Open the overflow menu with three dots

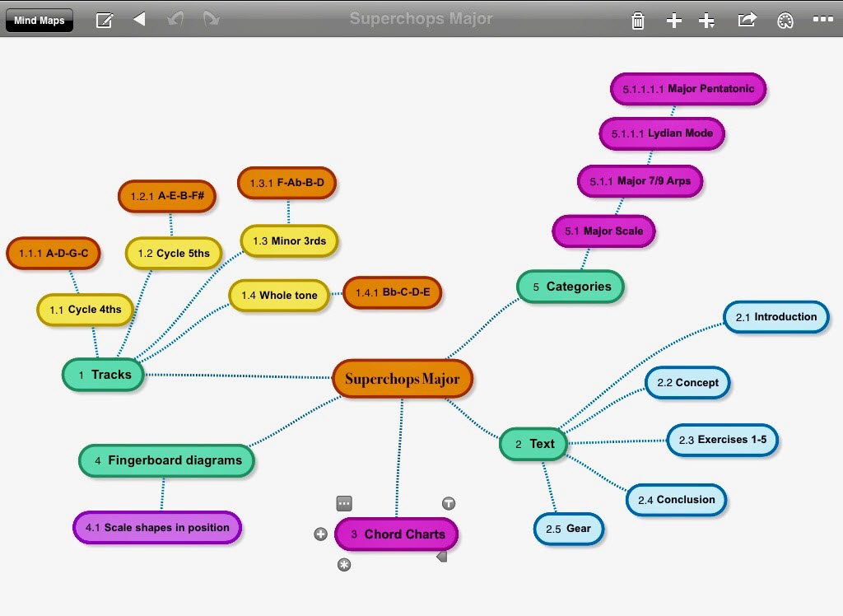[822, 20]
